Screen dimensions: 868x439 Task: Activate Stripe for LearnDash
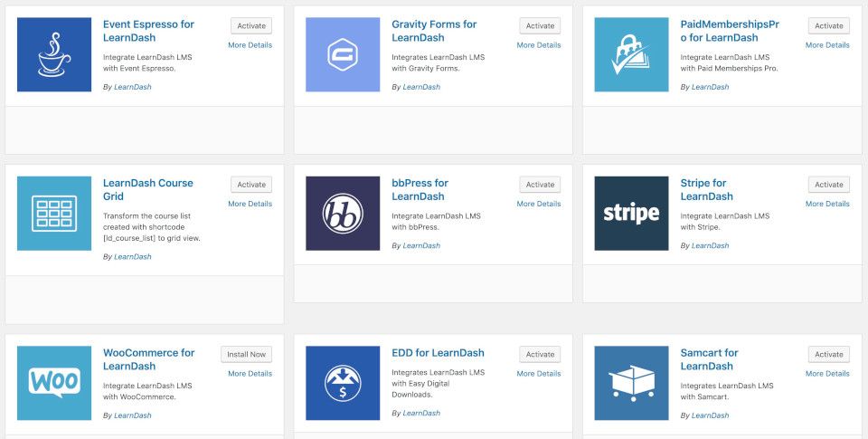click(829, 185)
